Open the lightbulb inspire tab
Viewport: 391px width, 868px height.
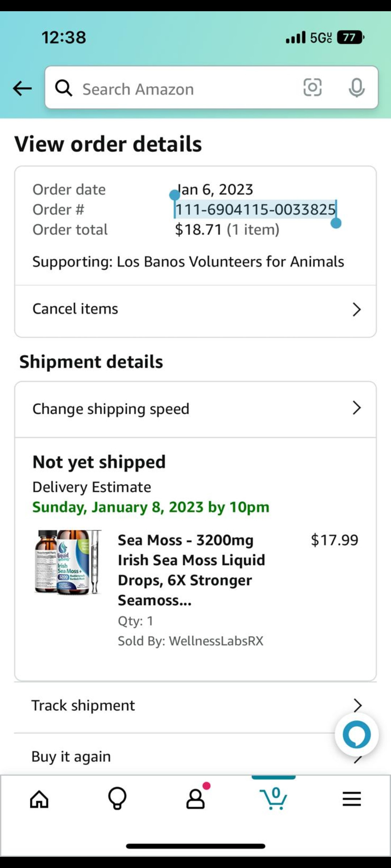pyautogui.click(x=117, y=799)
